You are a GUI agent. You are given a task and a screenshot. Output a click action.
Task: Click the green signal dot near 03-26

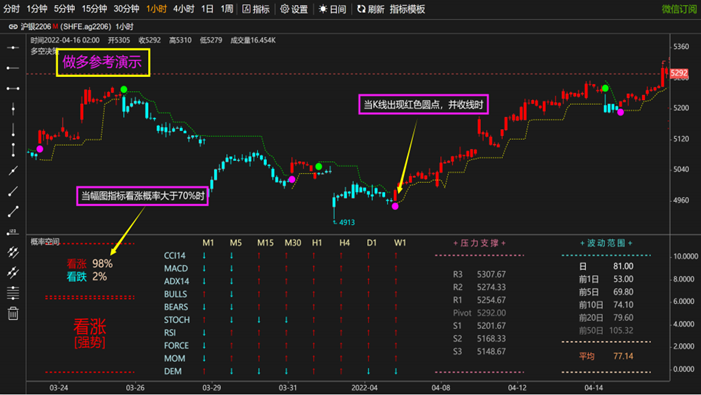[x=124, y=89]
